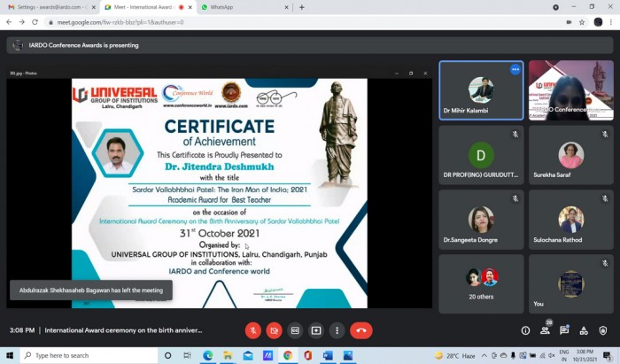Click red leave call button
The image size is (620, 364).
pos(361,330)
